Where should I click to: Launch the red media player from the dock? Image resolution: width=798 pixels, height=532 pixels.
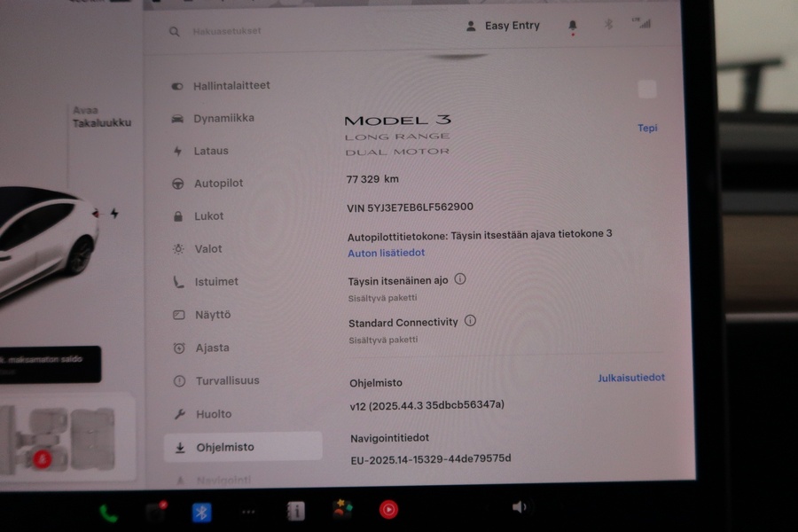tap(389, 510)
